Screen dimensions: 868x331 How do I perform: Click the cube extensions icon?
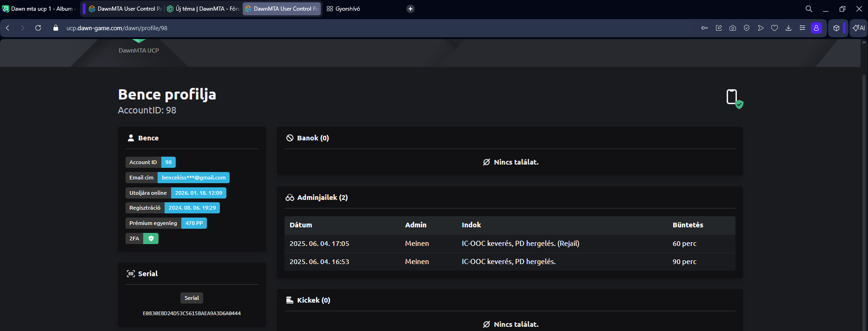[x=836, y=28]
